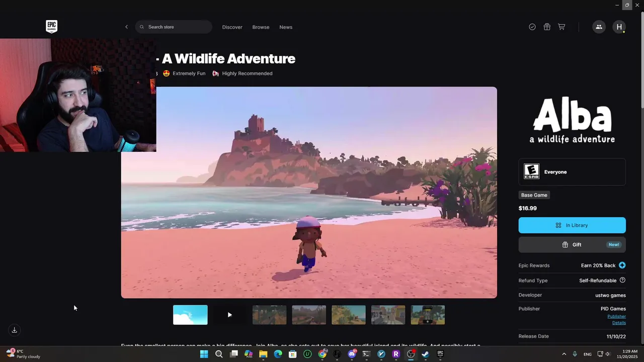This screenshot has width=644, height=362.
Task: Select the sky trailer thumbnail
Action: click(190, 315)
